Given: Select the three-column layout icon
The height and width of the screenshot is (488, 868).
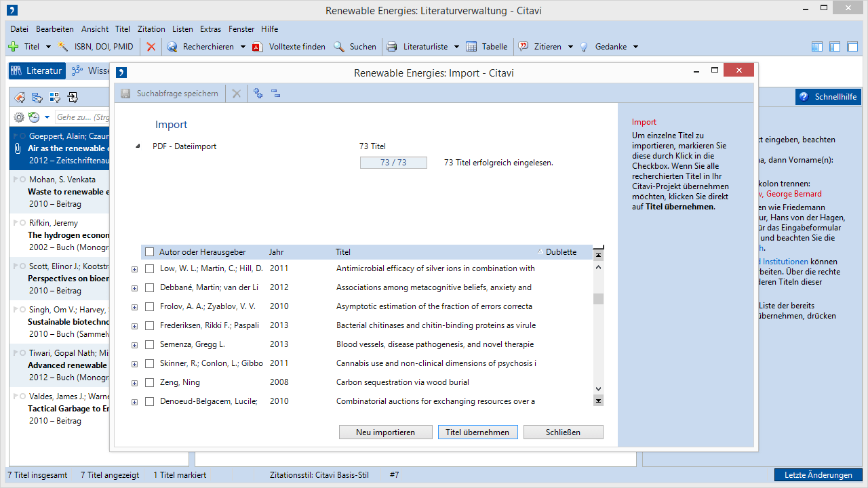Looking at the screenshot, I should [x=817, y=47].
